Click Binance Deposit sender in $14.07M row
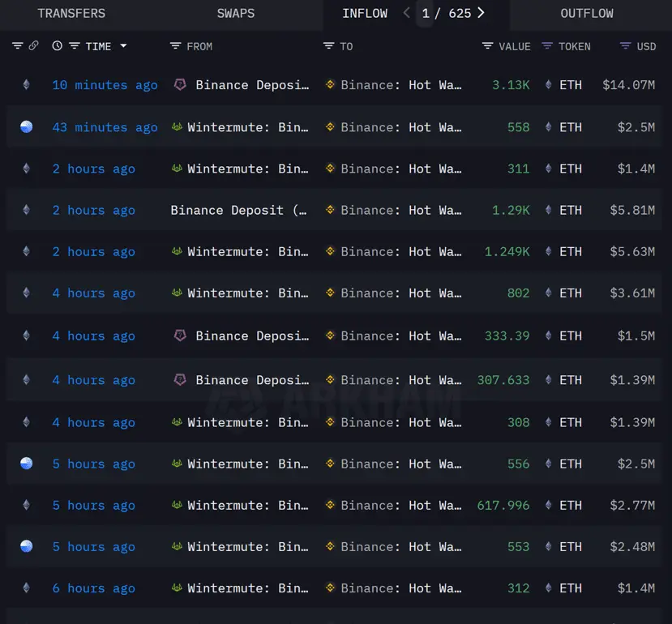 252,85
